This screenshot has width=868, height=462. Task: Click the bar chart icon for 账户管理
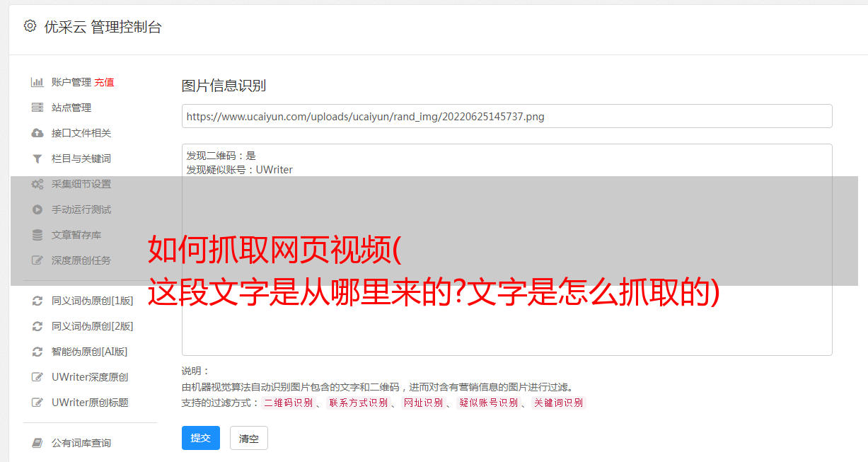(x=37, y=82)
